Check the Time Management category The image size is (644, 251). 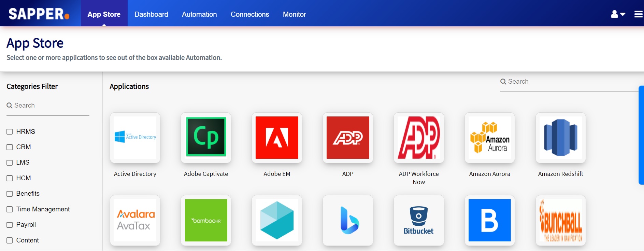(x=10, y=209)
